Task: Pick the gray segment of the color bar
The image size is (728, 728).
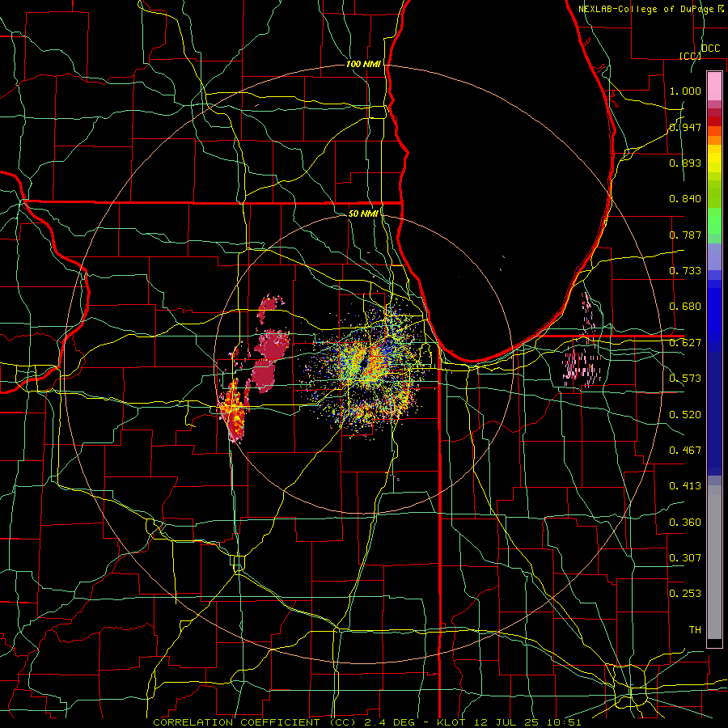Action: coord(714,562)
